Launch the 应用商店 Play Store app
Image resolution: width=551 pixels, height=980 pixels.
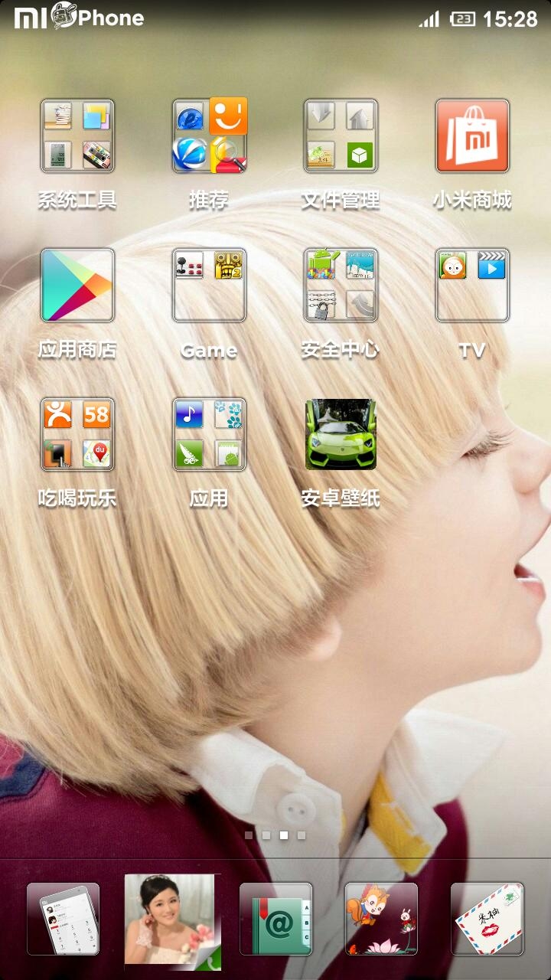[x=77, y=285]
